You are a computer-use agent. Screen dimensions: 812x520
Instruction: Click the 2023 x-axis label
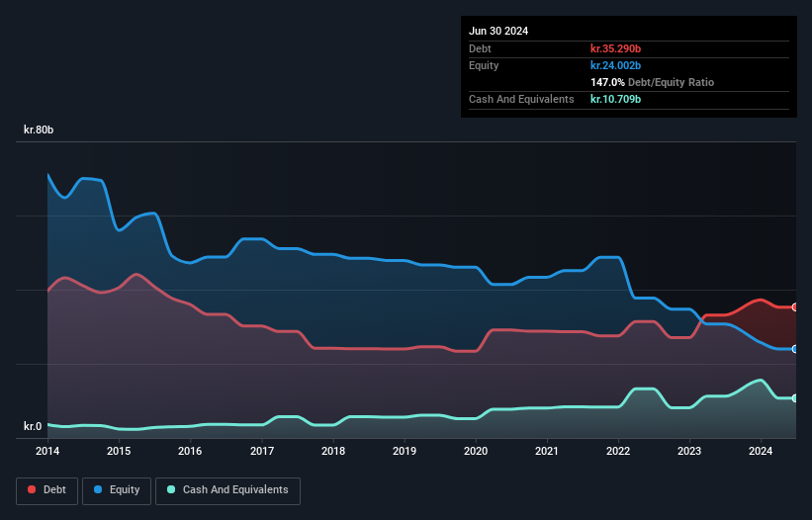point(689,451)
